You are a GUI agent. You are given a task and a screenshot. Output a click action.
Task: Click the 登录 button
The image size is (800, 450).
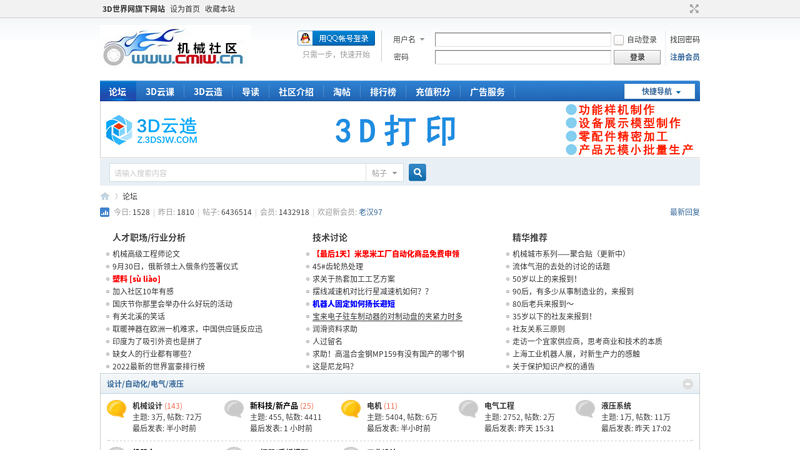click(637, 57)
